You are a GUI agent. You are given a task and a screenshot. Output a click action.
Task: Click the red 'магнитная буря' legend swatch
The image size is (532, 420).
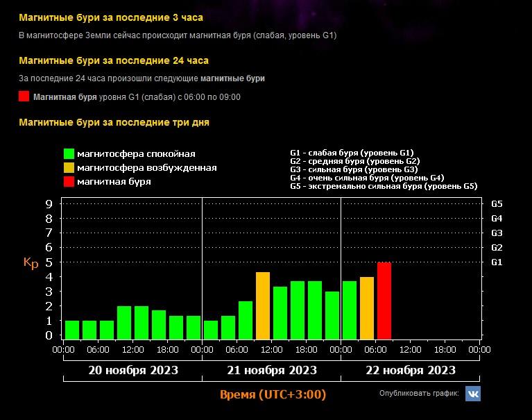click(x=69, y=181)
